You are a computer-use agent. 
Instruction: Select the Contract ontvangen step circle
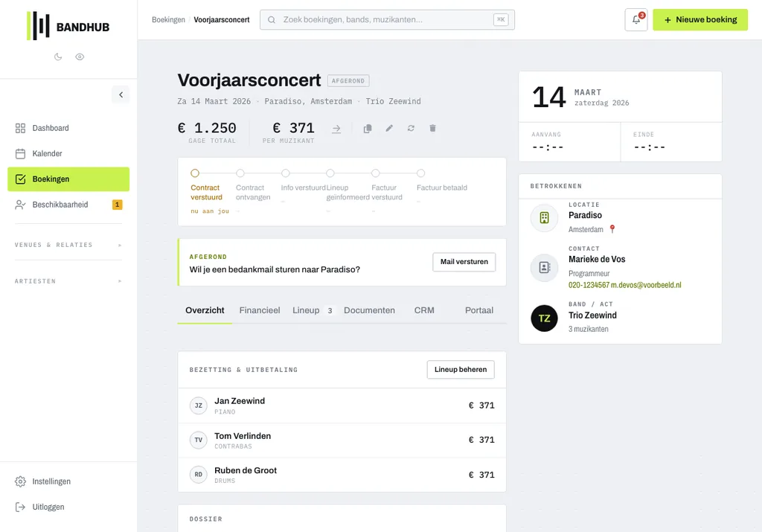[240, 173]
